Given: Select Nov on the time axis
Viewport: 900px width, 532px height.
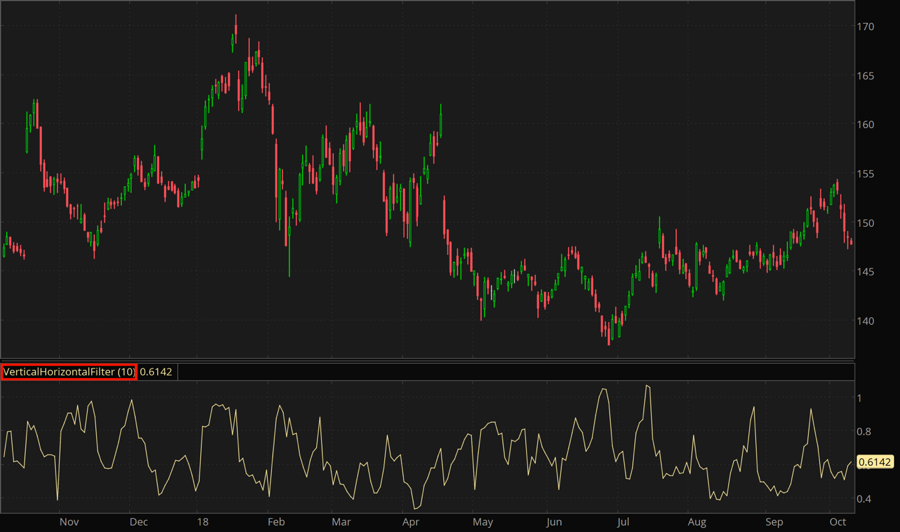Looking at the screenshot, I should coord(68,522).
